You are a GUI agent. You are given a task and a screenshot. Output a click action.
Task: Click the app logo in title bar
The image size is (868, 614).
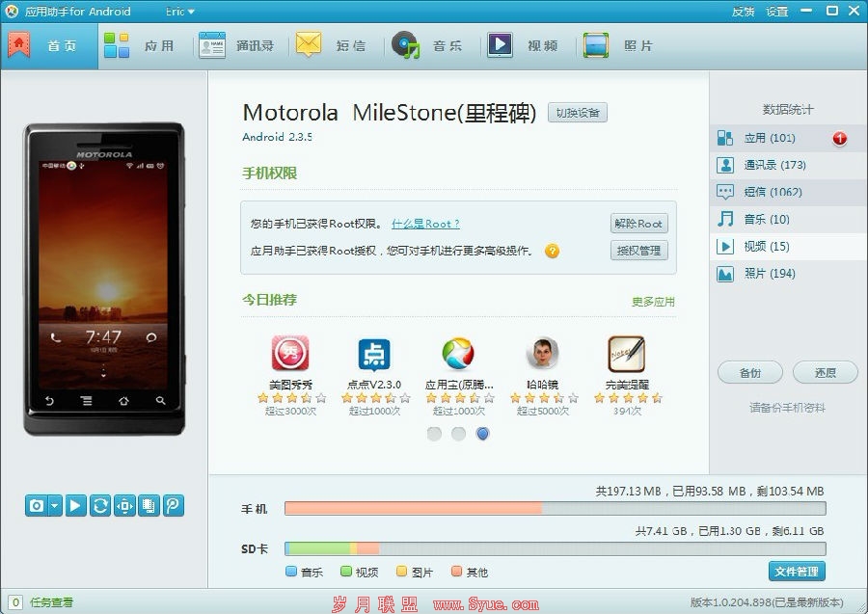[11, 11]
